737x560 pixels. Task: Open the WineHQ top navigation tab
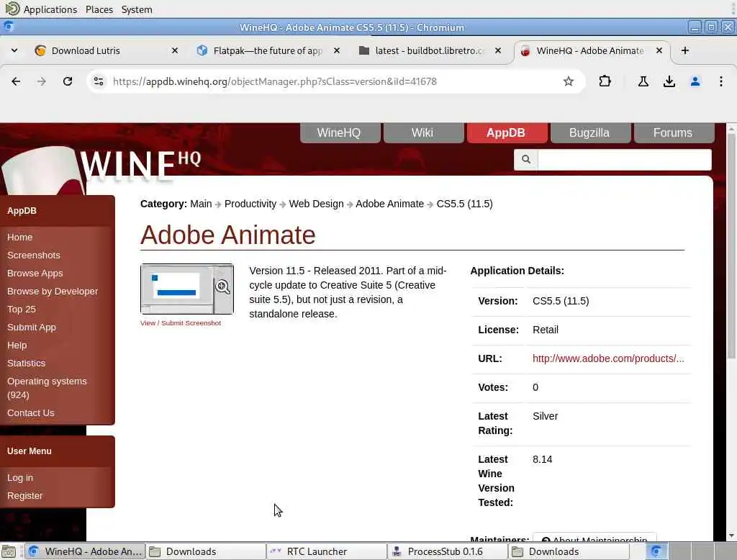tap(340, 132)
